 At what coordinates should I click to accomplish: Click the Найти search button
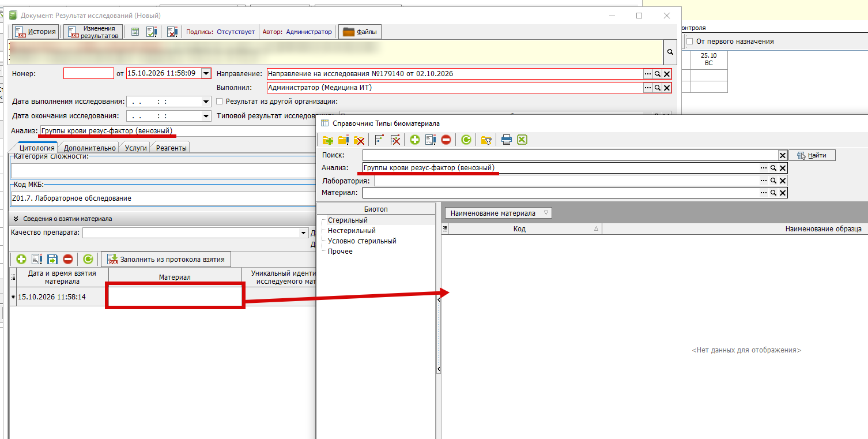(x=812, y=155)
